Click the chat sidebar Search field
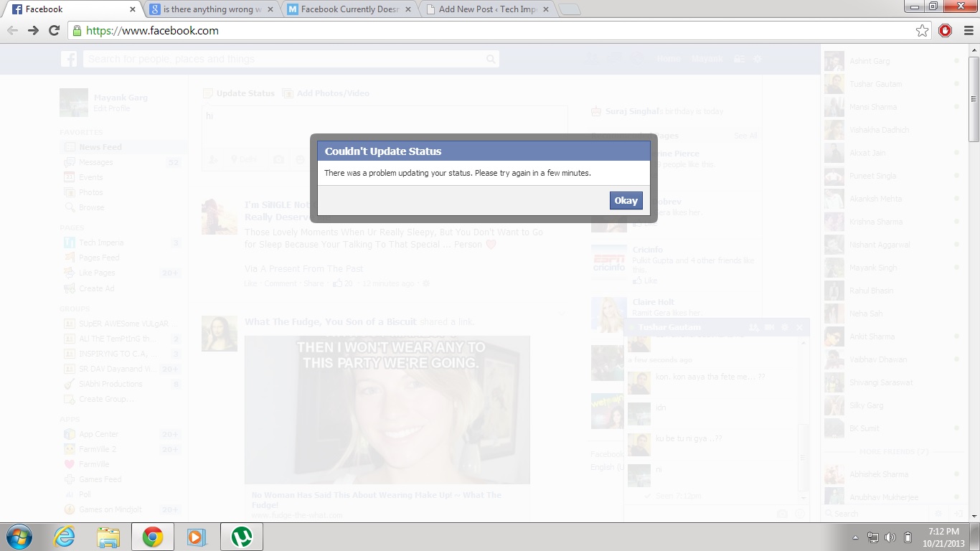The width and height of the screenshot is (980, 551). (875, 514)
